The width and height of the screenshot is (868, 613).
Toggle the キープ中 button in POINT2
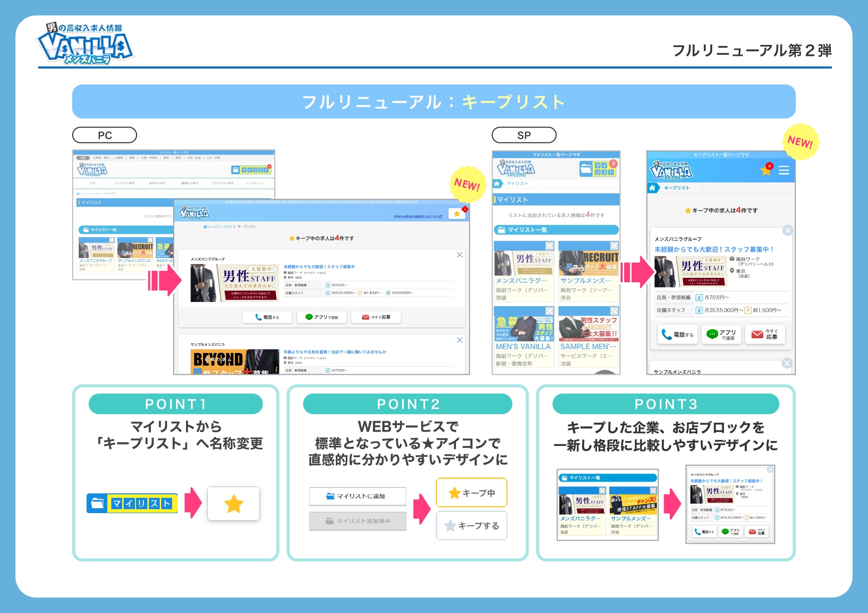(x=471, y=493)
